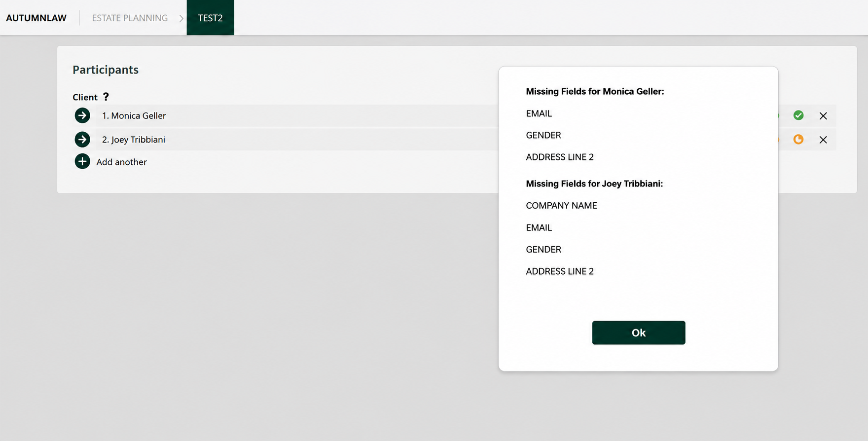The height and width of the screenshot is (441, 868).
Task: Confirm the missing fields dialog with Ok
Action: tap(639, 332)
